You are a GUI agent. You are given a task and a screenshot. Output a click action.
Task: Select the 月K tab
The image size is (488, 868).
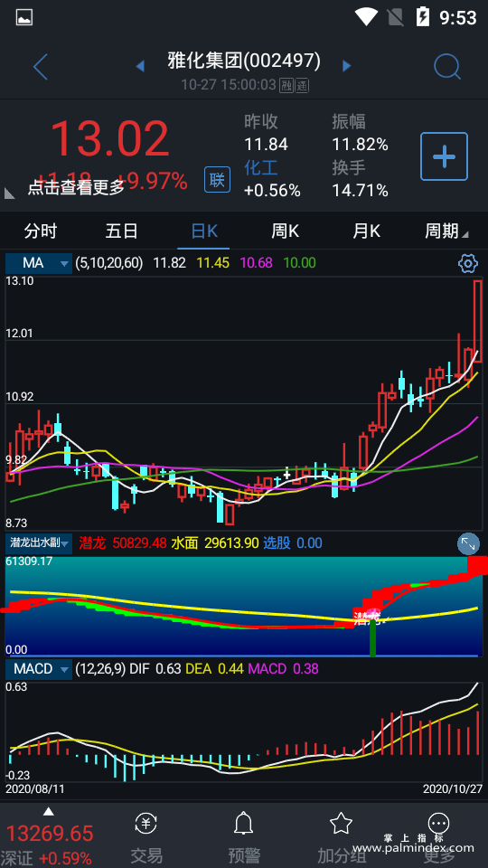pos(366,231)
